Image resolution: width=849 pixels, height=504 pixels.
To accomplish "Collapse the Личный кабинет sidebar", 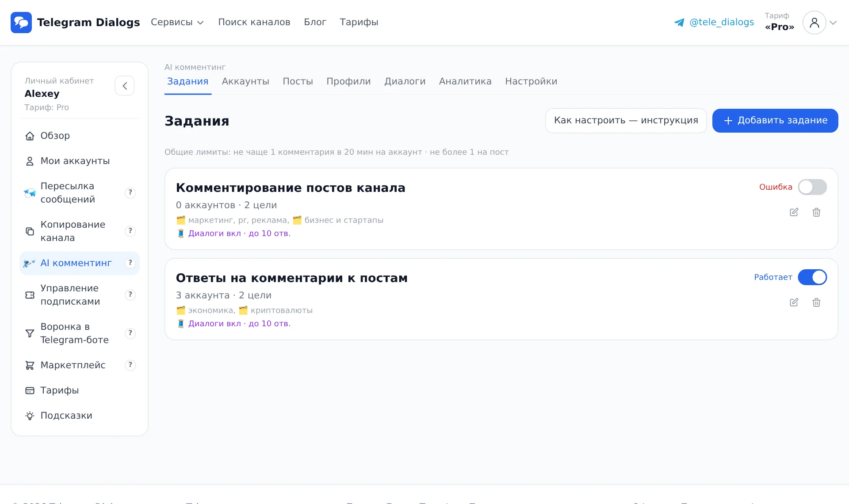I will click(125, 86).
